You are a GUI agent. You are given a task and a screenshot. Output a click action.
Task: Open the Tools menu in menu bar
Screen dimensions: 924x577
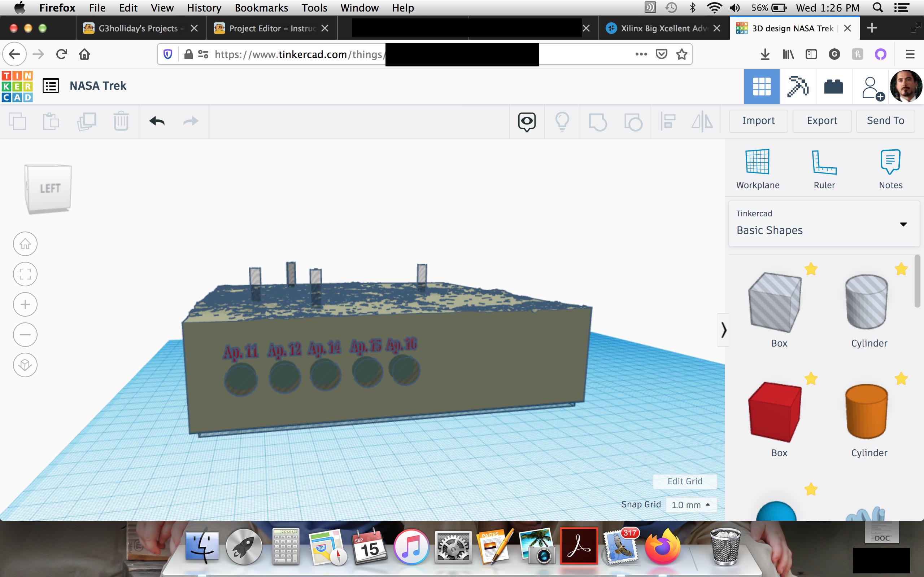point(313,8)
